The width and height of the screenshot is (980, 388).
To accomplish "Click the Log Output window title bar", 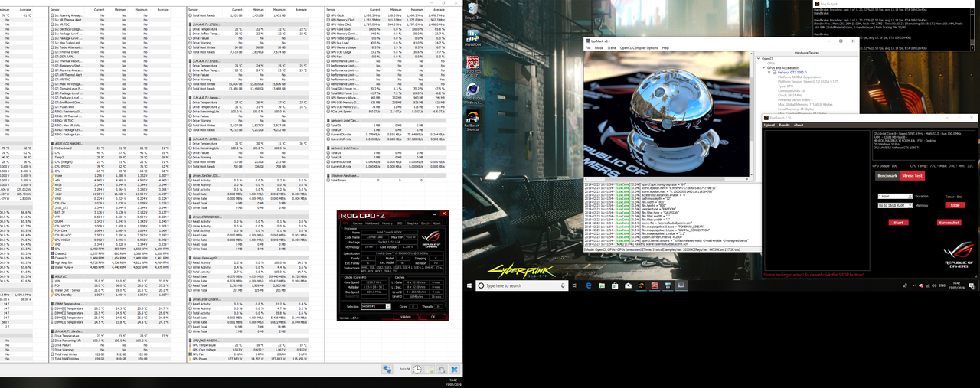I will tap(893, 4).
